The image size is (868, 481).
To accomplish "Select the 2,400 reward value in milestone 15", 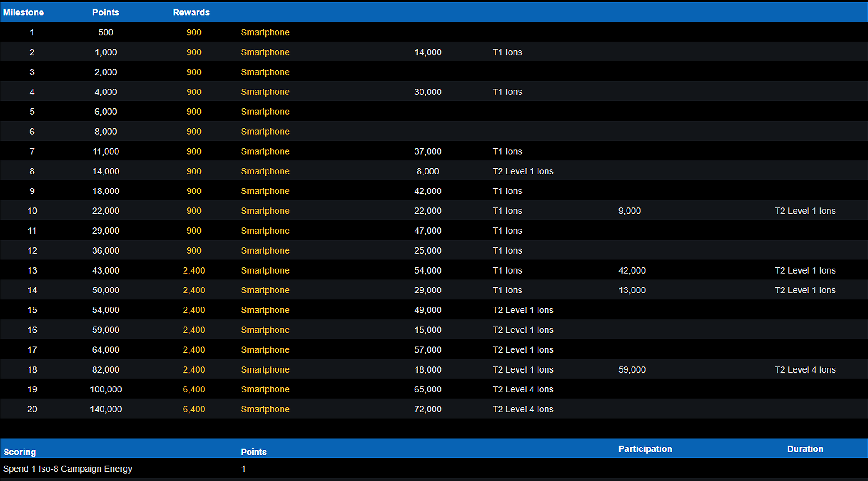I will [193, 310].
